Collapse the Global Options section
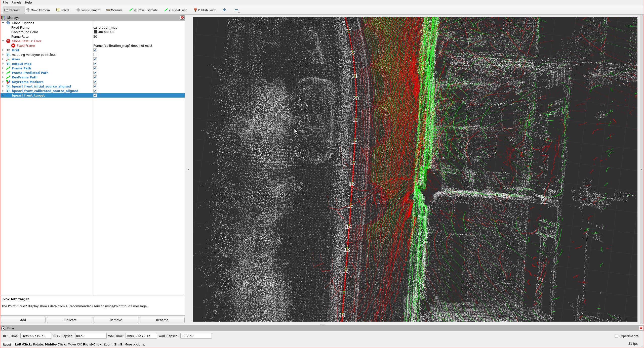644x348 pixels. [3, 23]
